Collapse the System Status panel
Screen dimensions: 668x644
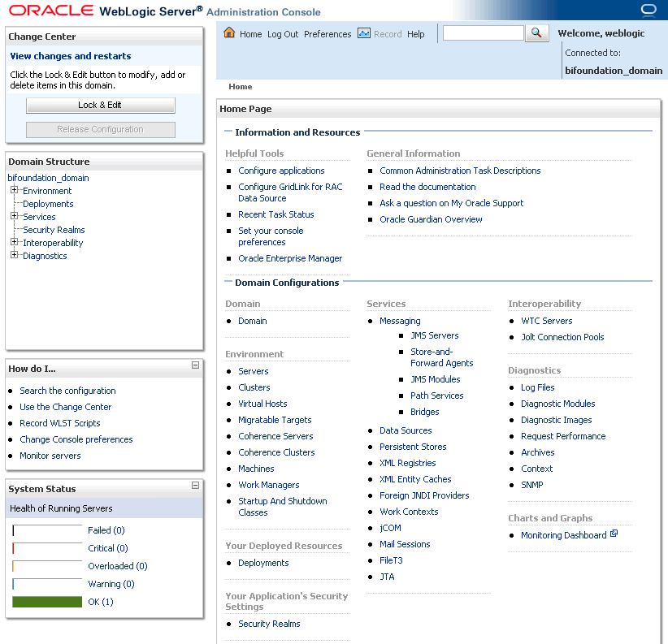tap(196, 486)
